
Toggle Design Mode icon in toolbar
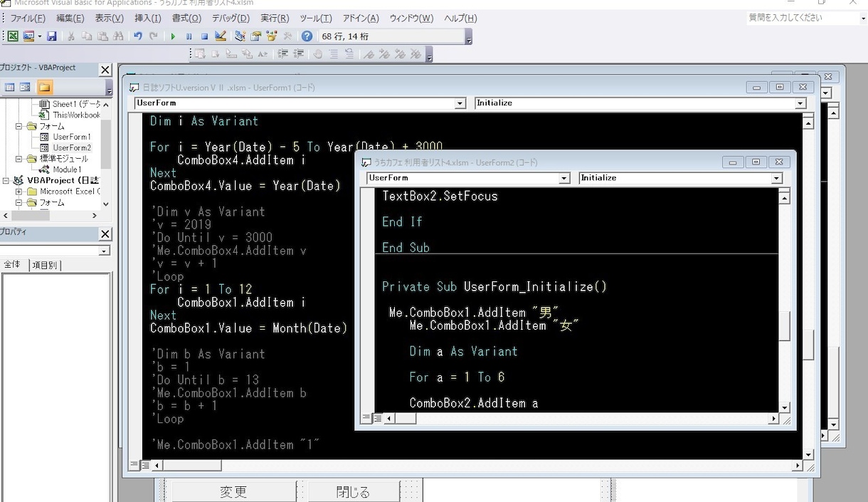tap(221, 36)
